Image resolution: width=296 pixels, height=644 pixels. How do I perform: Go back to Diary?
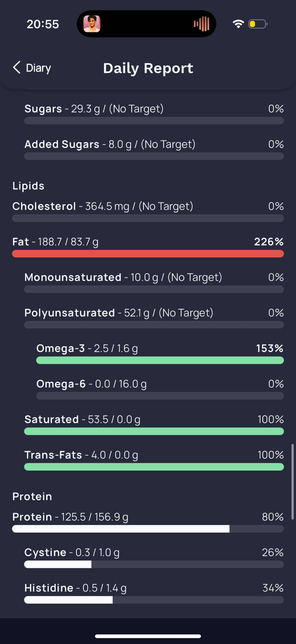32,68
